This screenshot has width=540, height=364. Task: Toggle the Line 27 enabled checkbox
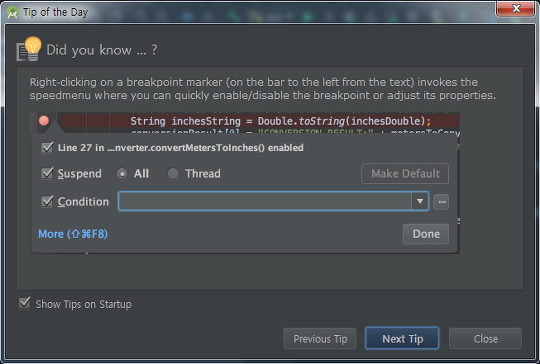[47, 148]
